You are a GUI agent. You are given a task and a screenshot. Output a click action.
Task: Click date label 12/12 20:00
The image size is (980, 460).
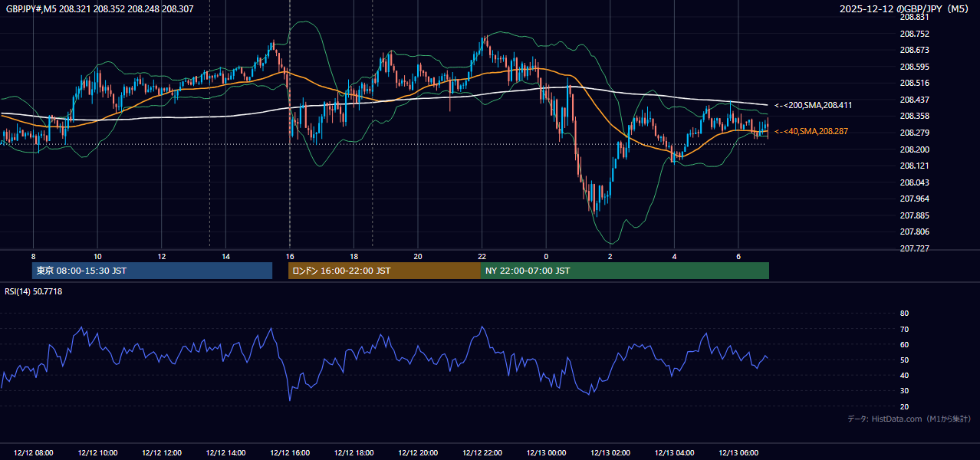417,453
